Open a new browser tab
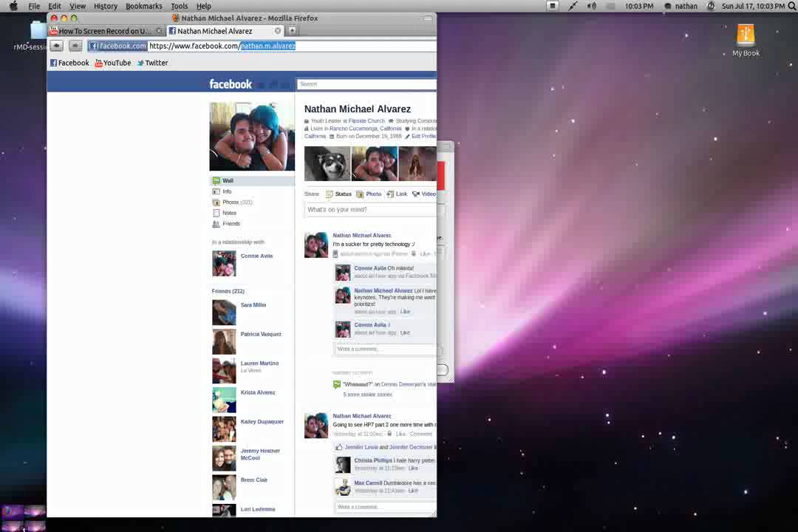 tap(292, 30)
